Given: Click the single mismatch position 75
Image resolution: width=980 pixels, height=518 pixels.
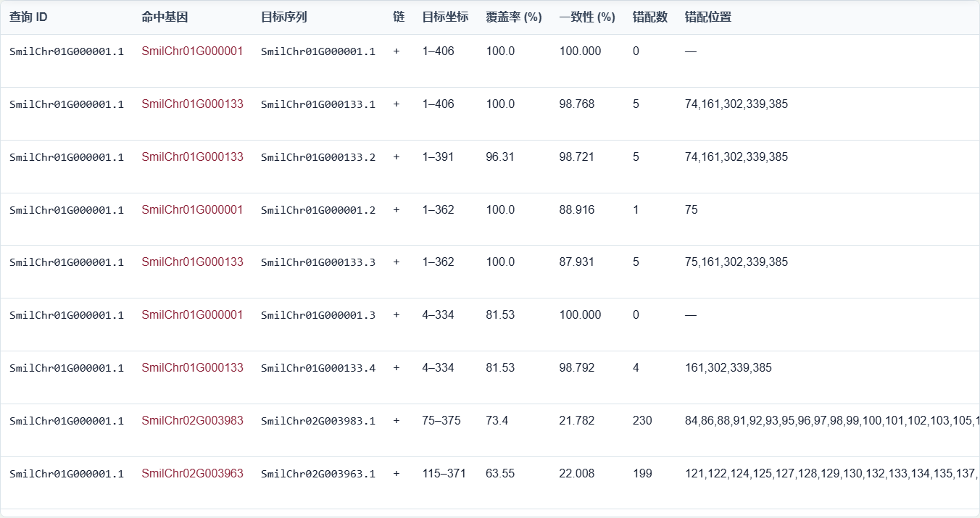Looking at the screenshot, I should tap(692, 210).
